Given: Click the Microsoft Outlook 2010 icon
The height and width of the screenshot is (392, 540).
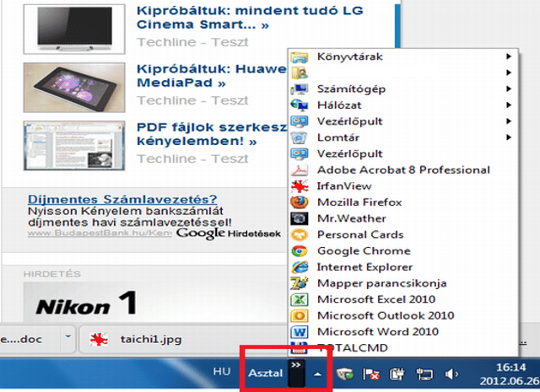Looking at the screenshot, I should [300, 315].
